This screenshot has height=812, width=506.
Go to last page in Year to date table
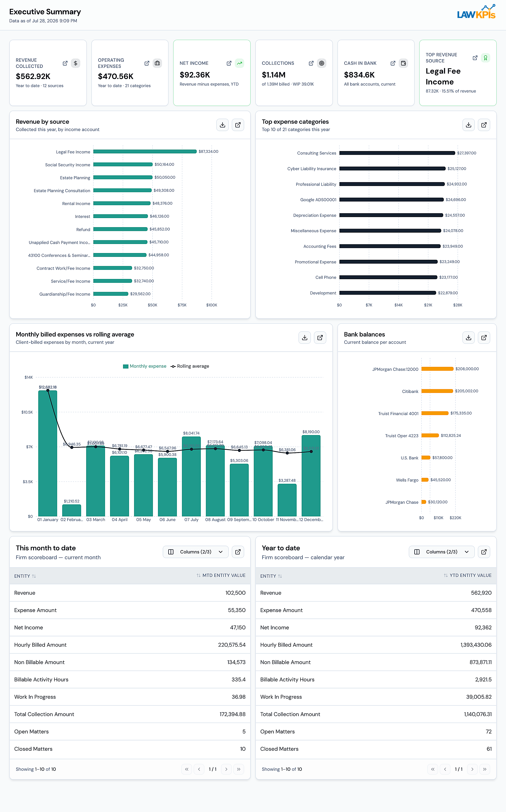[484, 769]
